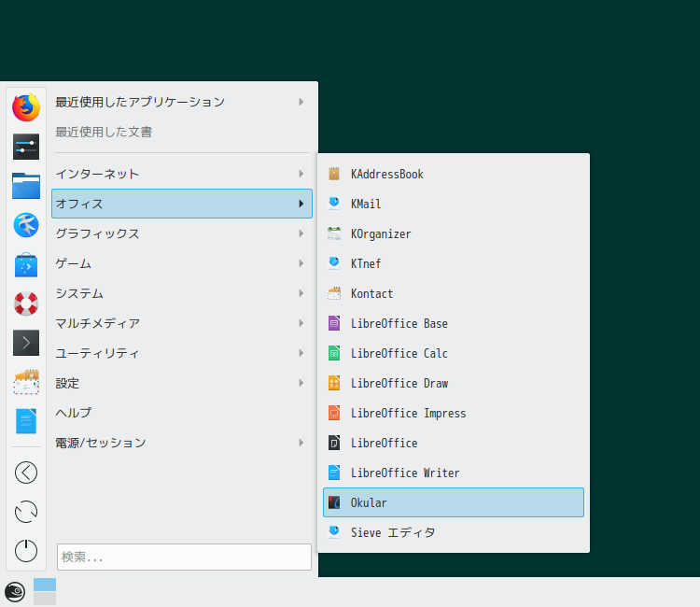Open the 設定 category
700x607 pixels.
point(182,383)
